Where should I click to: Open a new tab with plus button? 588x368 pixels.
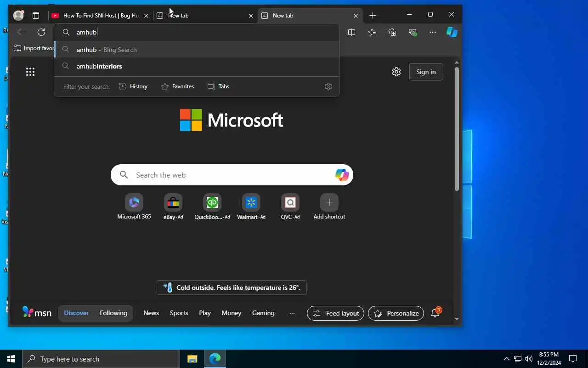pyautogui.click(x=373, y=16)
